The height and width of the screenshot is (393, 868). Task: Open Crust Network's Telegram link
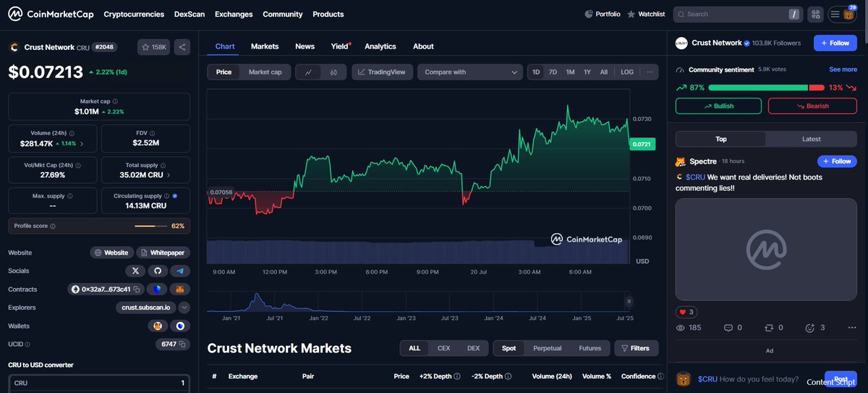pos(180,271)
